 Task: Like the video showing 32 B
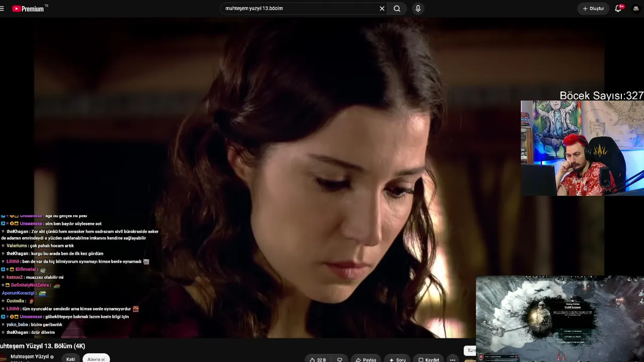click(317, 359)
